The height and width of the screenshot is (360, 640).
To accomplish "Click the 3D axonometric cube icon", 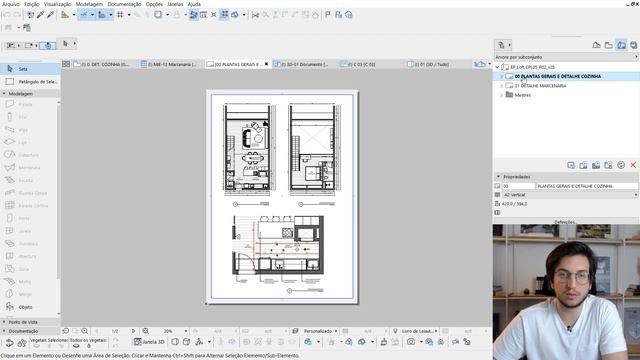I will tap(187, 342).
